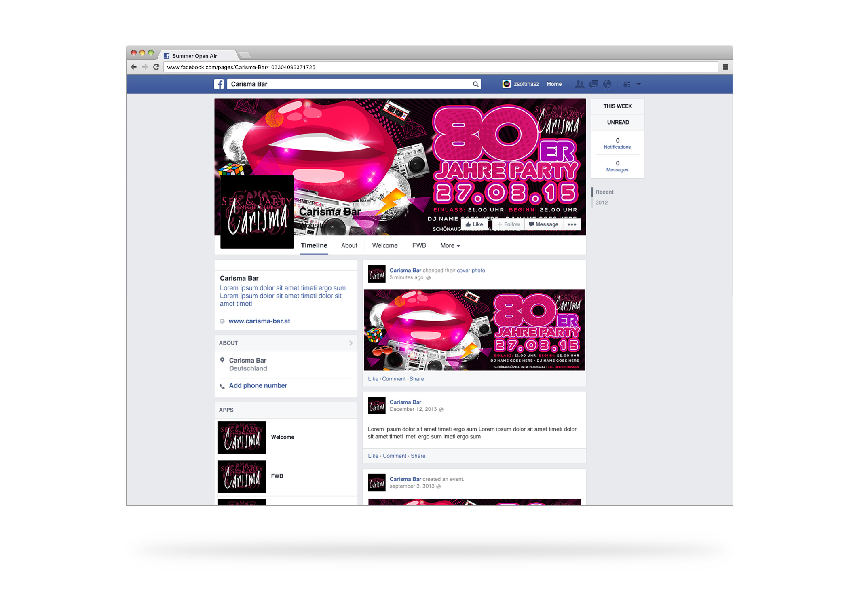Open the FWB app thumbnail
The height and width of the screenshot is (613, 868).
point(242,476)
